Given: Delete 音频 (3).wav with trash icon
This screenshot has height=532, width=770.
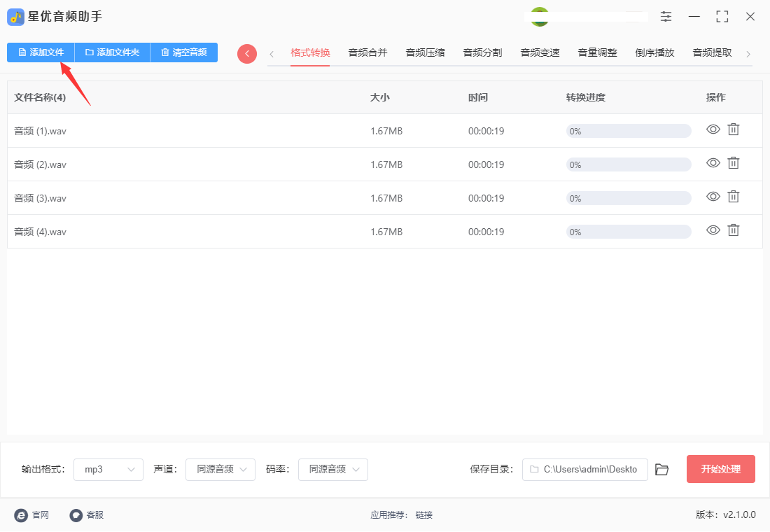Looking at the screenshot, I should [733, 197].
